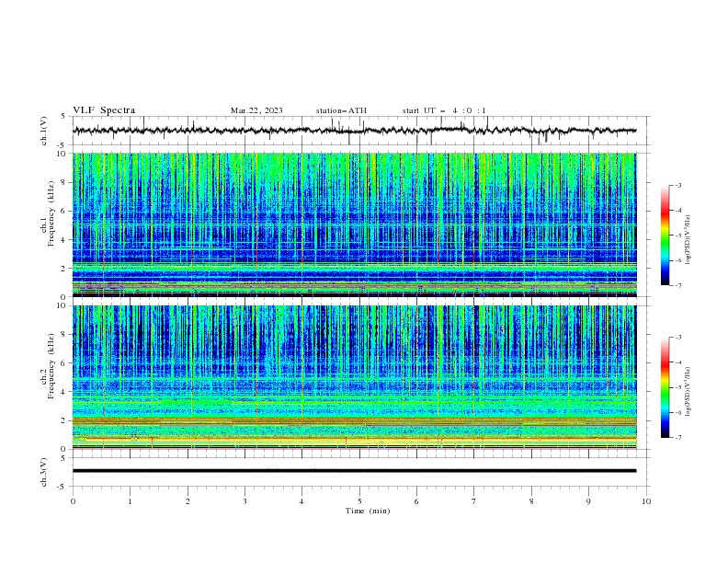Click the "-7" tick on ch.2 colorbar

pyautogui.click(x=677, y=438)
